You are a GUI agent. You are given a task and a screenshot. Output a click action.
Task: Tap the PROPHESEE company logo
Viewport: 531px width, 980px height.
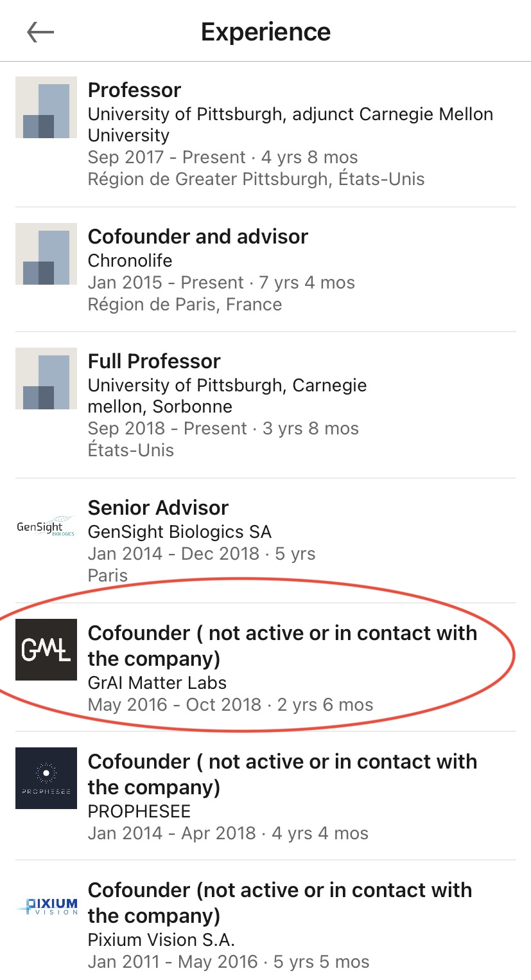(x=46, y=778)
